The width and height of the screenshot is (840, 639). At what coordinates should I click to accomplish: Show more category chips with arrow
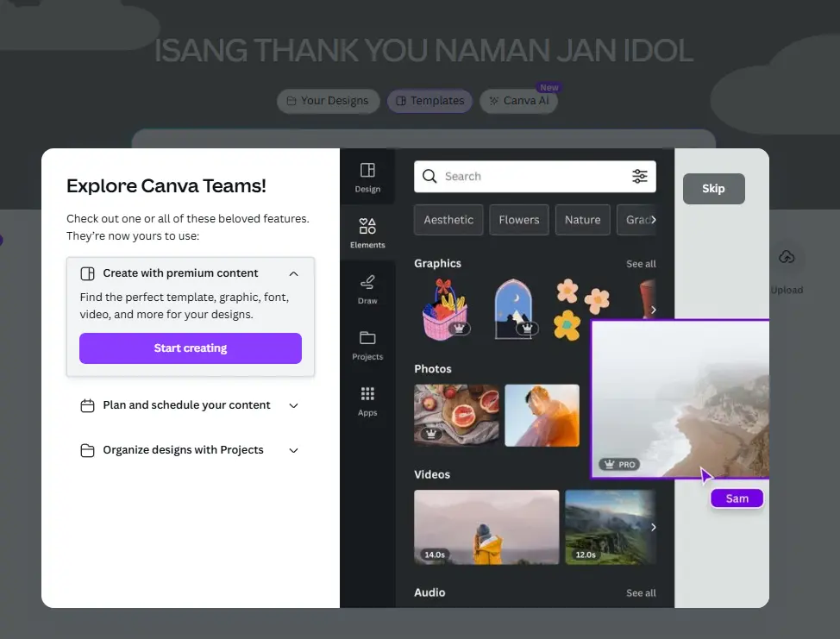pyautogui.click(x=653, y=219)
